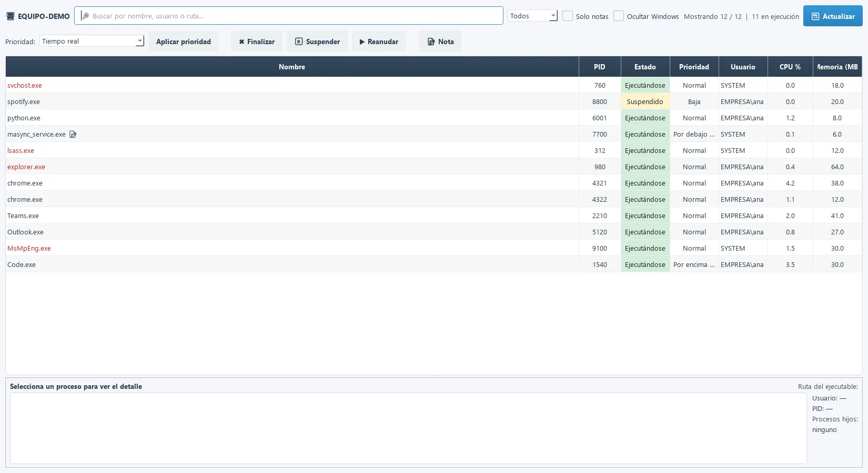The image size is (868, 473).
Task: Click the 'Por encima ...' priority cell
Action: coord(694,264)
